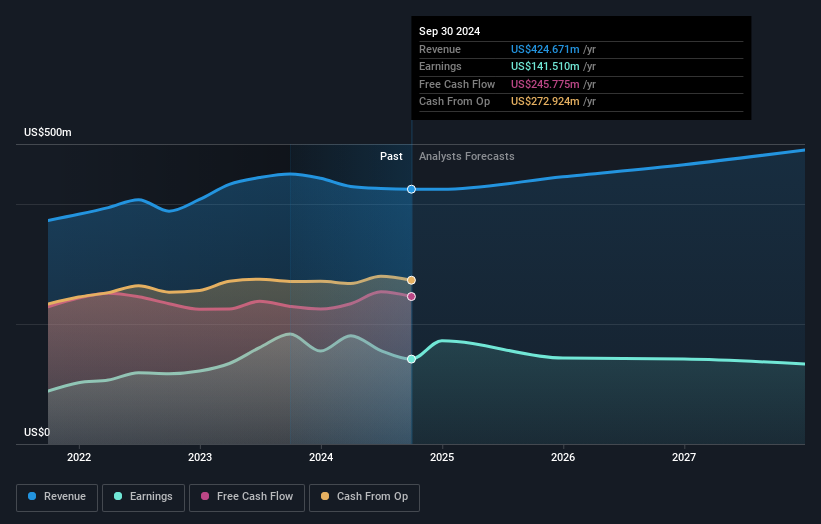The width and height of the screenshot is (821, 524).
Task: Toggle the Cash From Op legend series
Action: (x=364, y=497)
